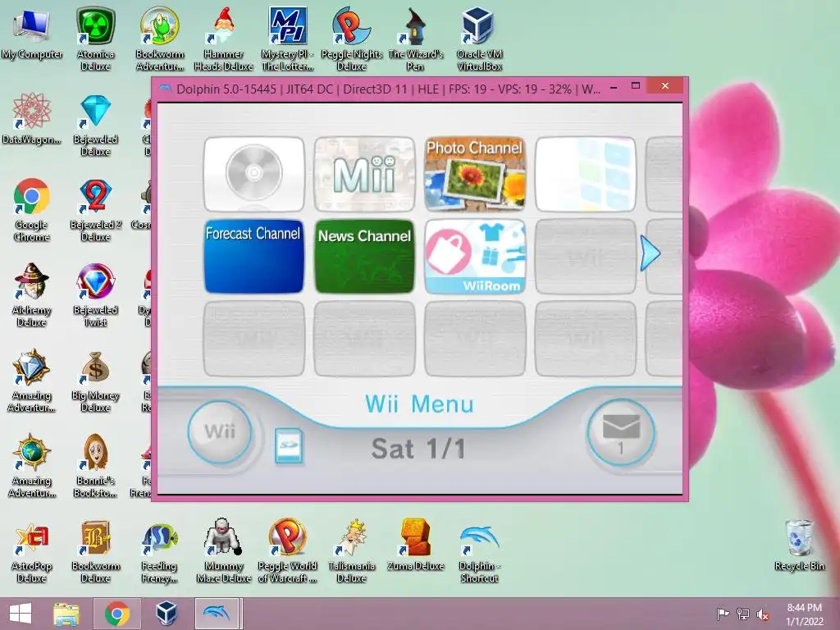Launch the WiiRoom channel
This screenshot has height=630, width=840.
point(475,257)
